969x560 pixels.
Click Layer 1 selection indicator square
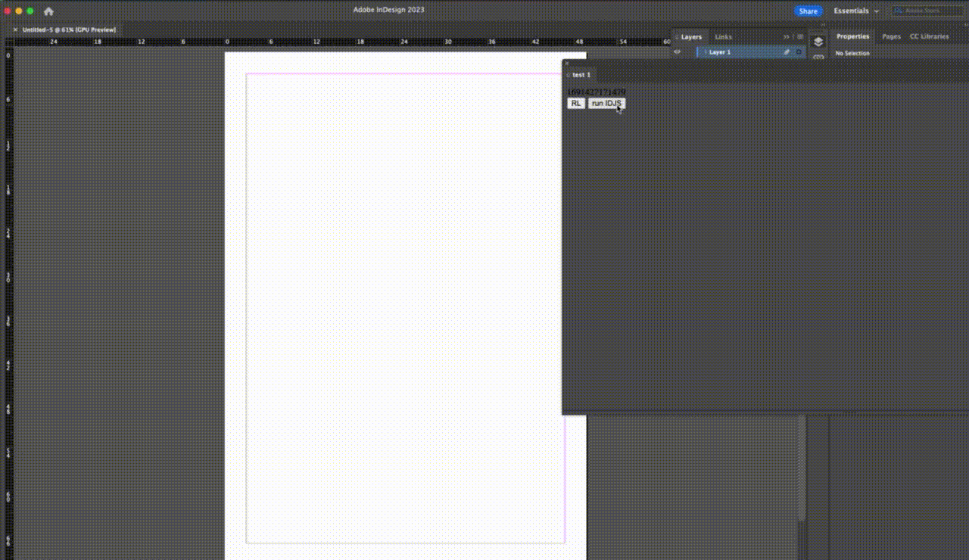(799, 52)
